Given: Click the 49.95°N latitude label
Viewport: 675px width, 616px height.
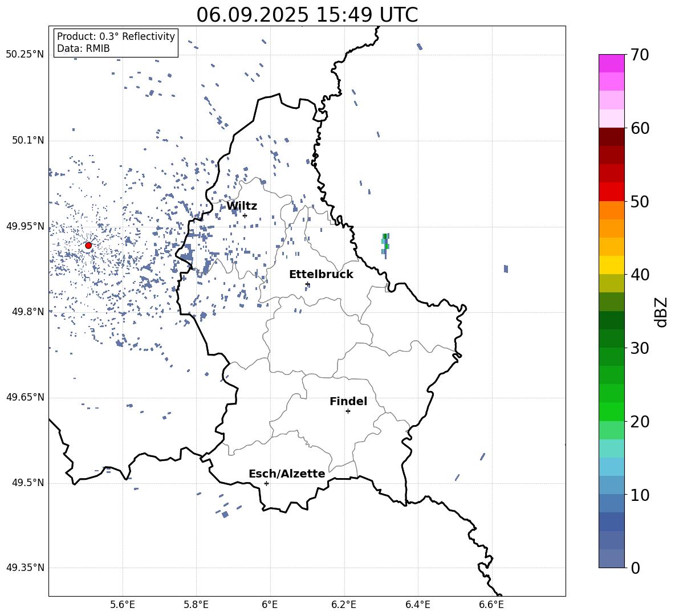Looking at the screenshot, I should [x=25, y=227].
